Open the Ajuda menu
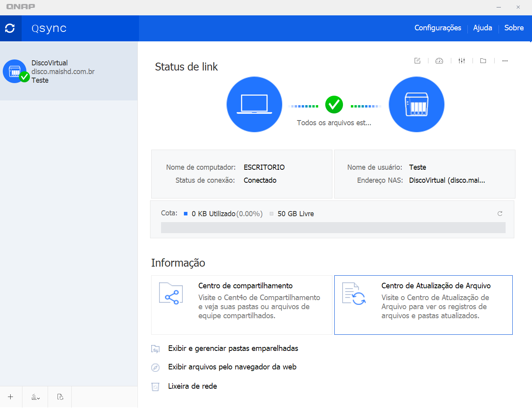 pos(482,28)
